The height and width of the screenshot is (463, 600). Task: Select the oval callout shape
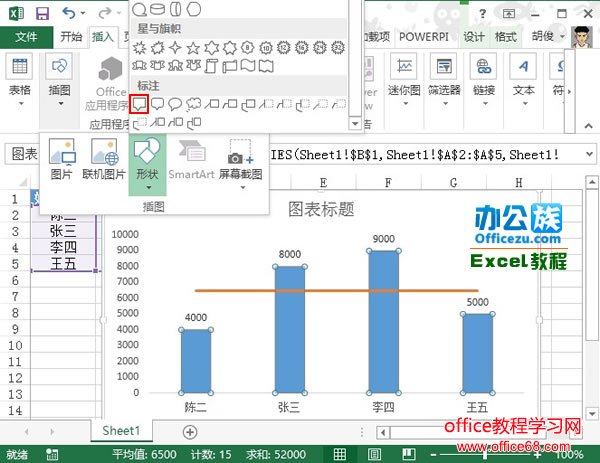tap(175, 104)
